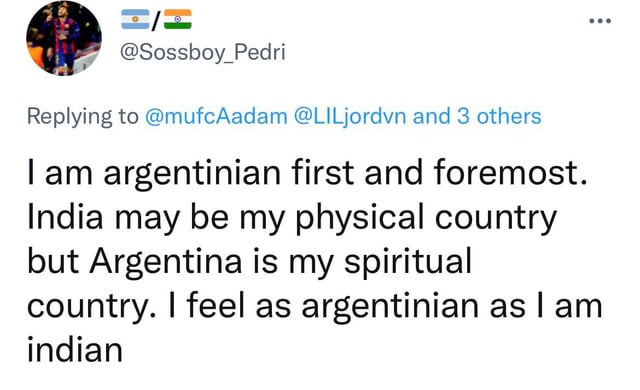The height and width of the screenshot is (390, 640).
Task: Open the three-dot more options menu
Action: pos(600,21)
